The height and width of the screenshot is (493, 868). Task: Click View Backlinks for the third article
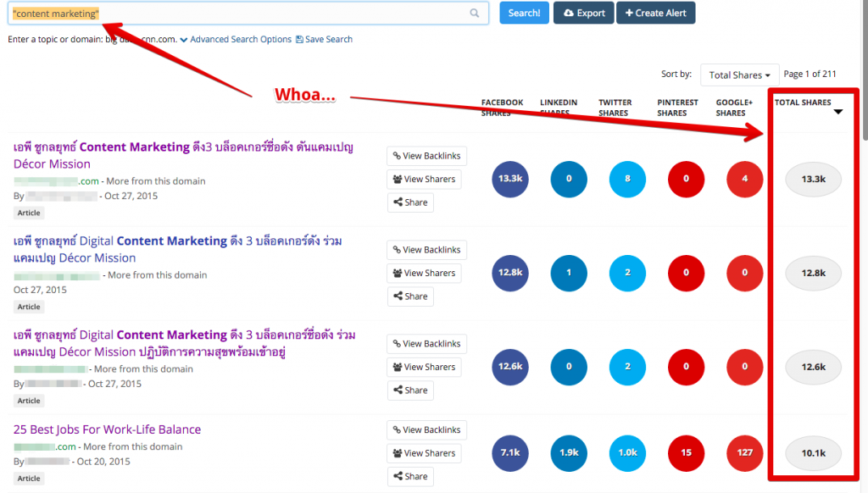point(426,344)
